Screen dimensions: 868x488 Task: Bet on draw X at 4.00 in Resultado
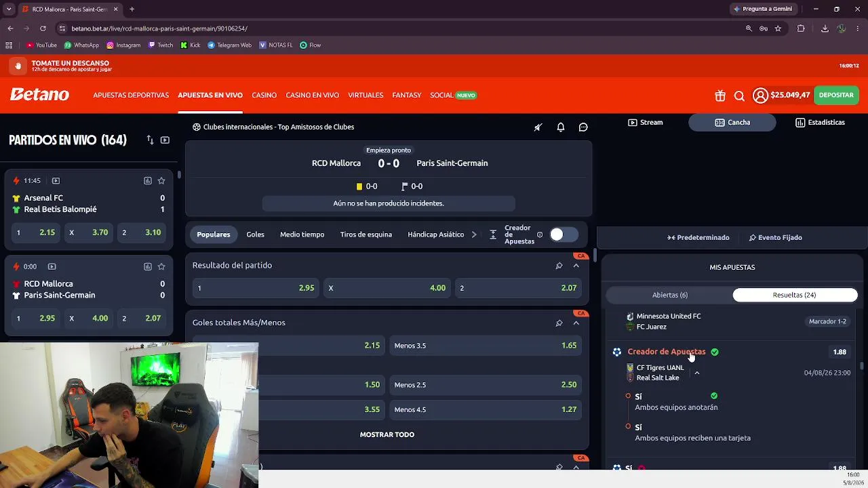pos(387,288)
